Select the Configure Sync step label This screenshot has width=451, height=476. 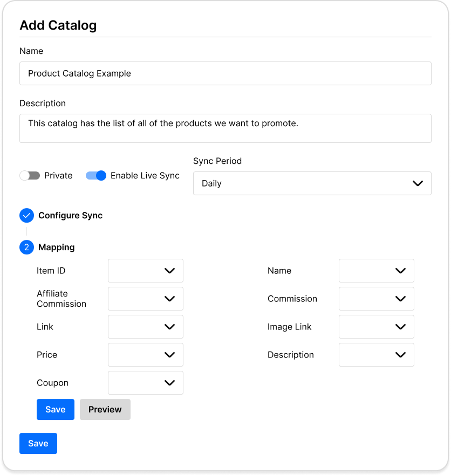click(x=70, y=216)
